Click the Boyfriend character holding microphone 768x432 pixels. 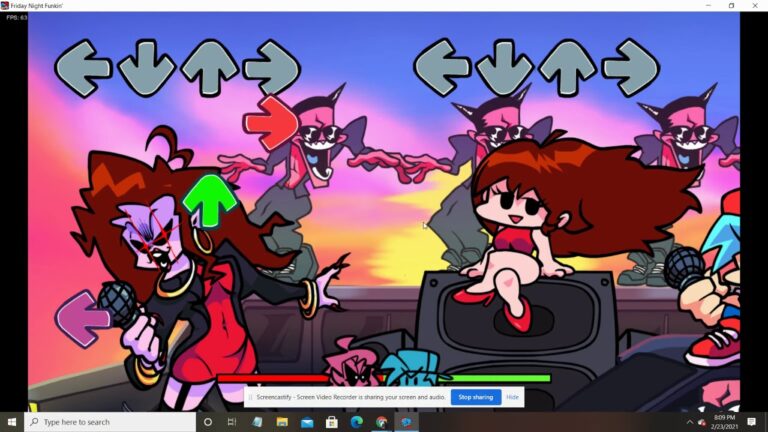[x=712, y=279]
